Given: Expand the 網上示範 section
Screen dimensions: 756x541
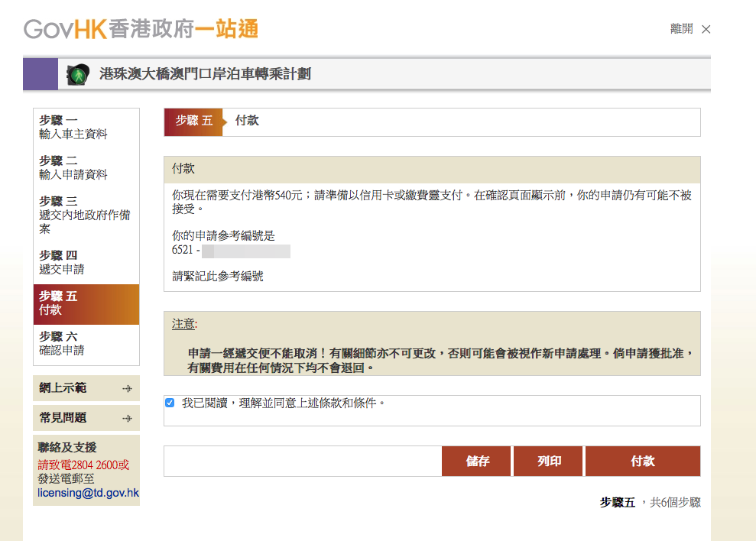Looking at the screenshot, I should [63, 388].
